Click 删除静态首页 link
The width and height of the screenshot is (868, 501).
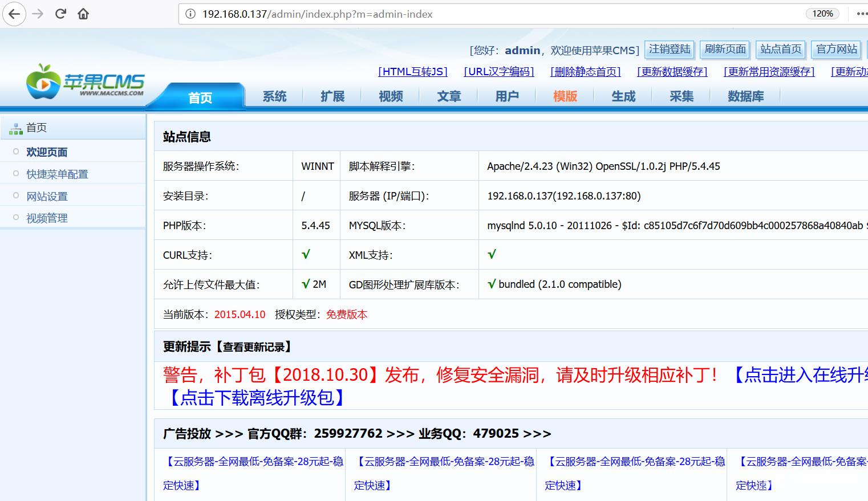tap(586, 72)
